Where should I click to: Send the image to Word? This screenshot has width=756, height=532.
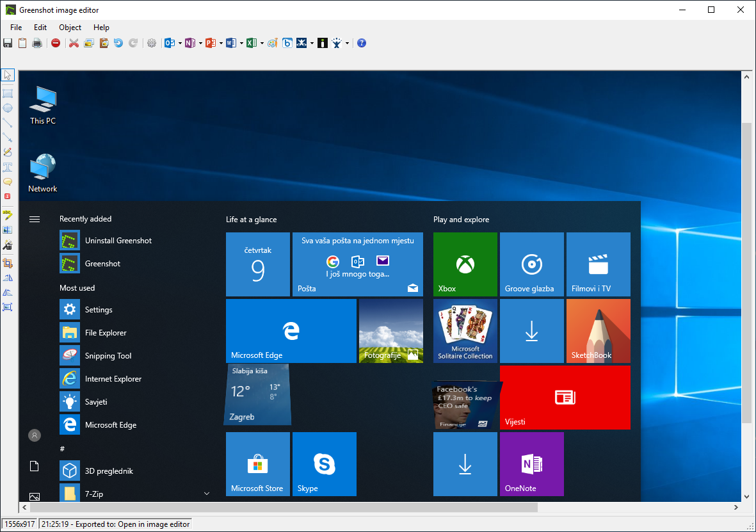231,43
